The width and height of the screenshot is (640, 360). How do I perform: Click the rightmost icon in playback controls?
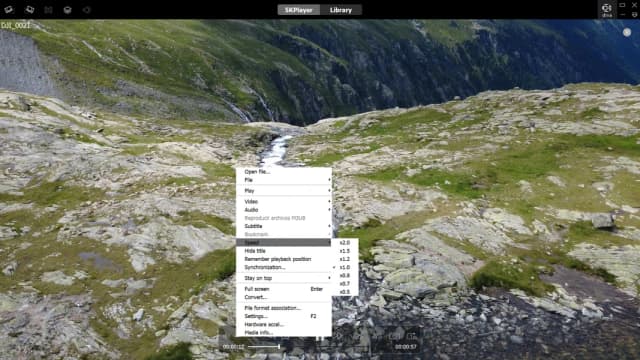pos(411,336)
